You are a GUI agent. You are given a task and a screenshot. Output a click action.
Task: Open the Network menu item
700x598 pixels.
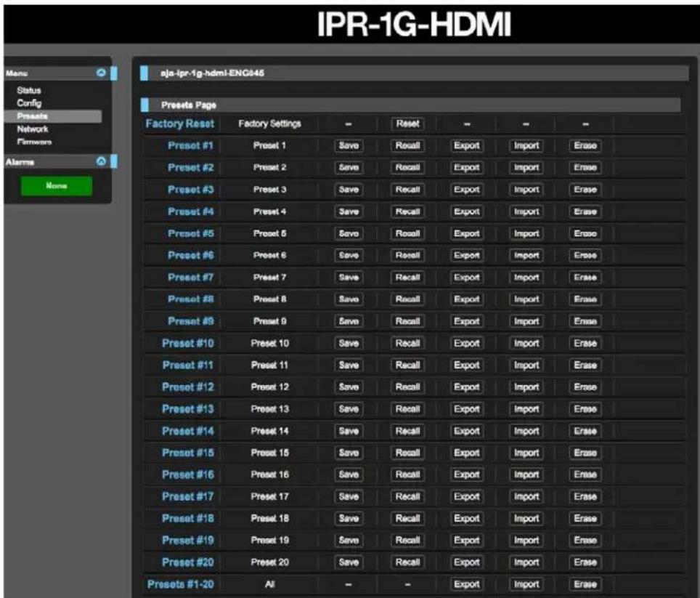coord(33,129)
